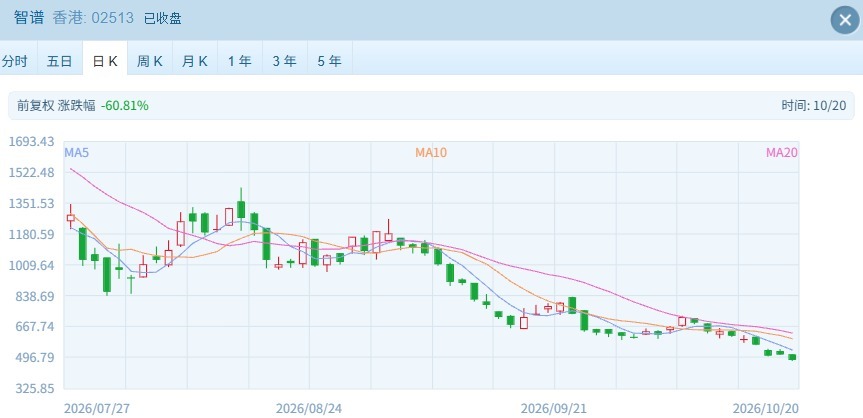Screen dimensions: 863x418
Task: Click the 1693.43 price axis label
Action: [x=31, y=142]
